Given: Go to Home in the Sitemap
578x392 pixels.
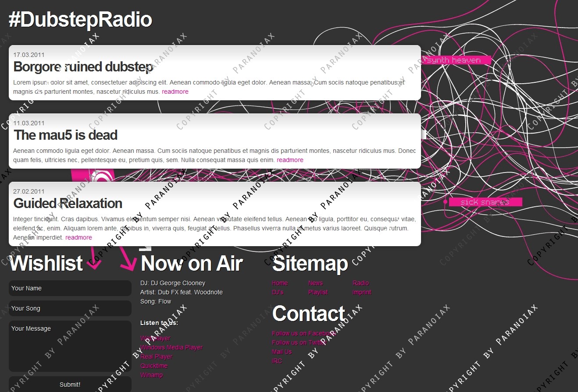Looking at the screenshot, I should pyautogui.click(x=280, y=283).
